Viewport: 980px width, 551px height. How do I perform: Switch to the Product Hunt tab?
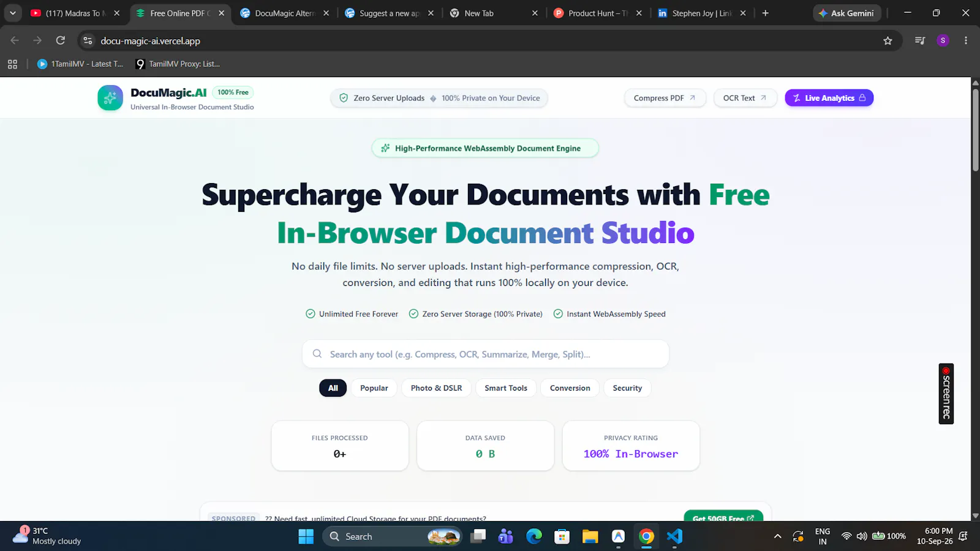pos(597,13)
